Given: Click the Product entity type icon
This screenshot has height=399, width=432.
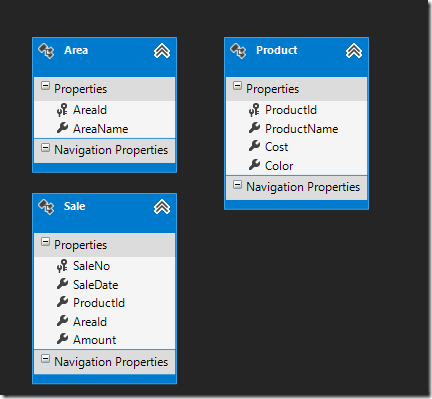Looking at the screenshot, I should [238, 51].
